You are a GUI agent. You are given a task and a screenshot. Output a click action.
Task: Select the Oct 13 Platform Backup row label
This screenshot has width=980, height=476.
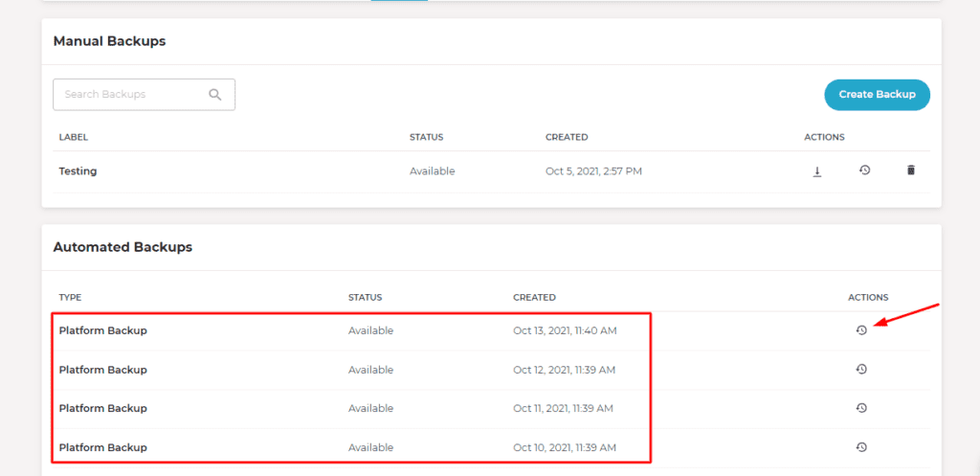click(x=102, y=330)
